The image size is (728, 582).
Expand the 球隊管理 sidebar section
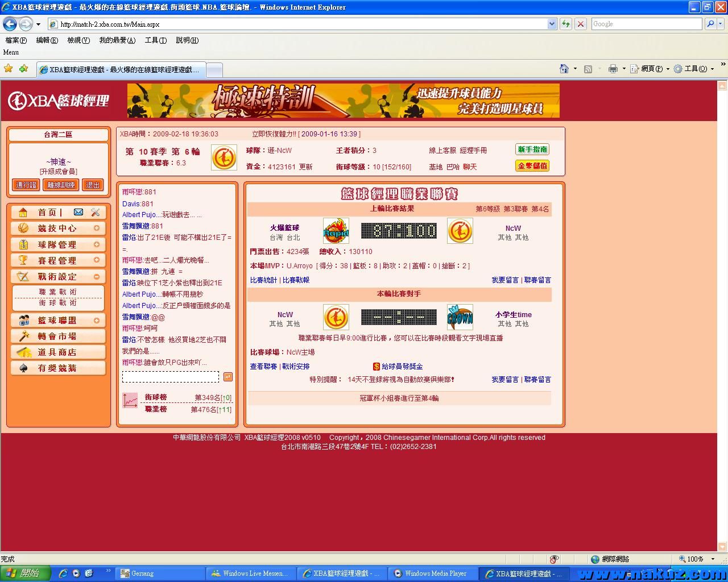tap(96, 244)
